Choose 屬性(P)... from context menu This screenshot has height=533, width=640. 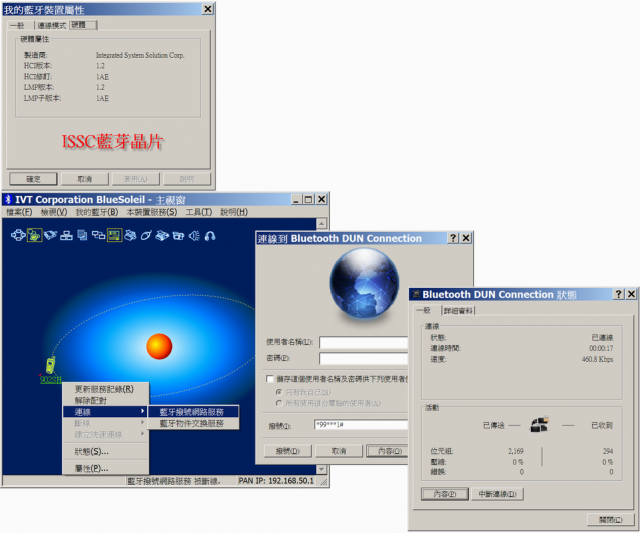[x=105, y=468]
